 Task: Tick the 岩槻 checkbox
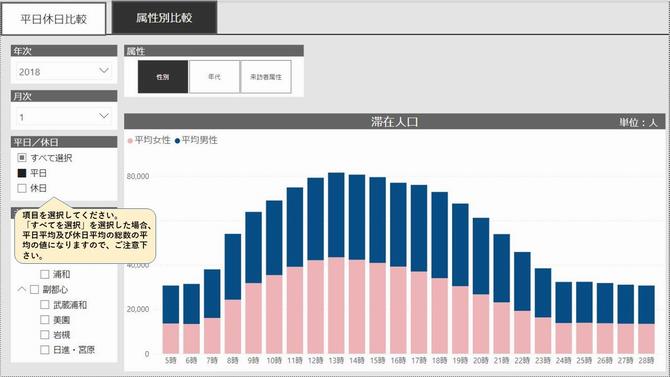coord(44,335)
